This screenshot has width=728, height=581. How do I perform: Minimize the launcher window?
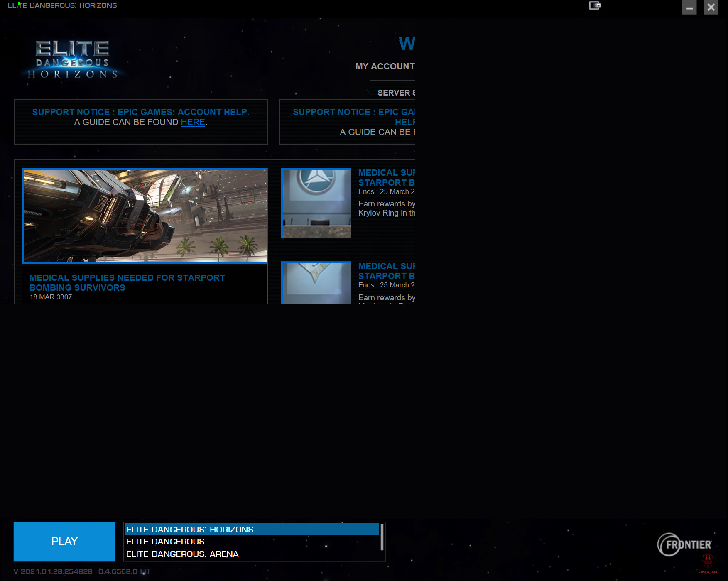tap(689, 7)
